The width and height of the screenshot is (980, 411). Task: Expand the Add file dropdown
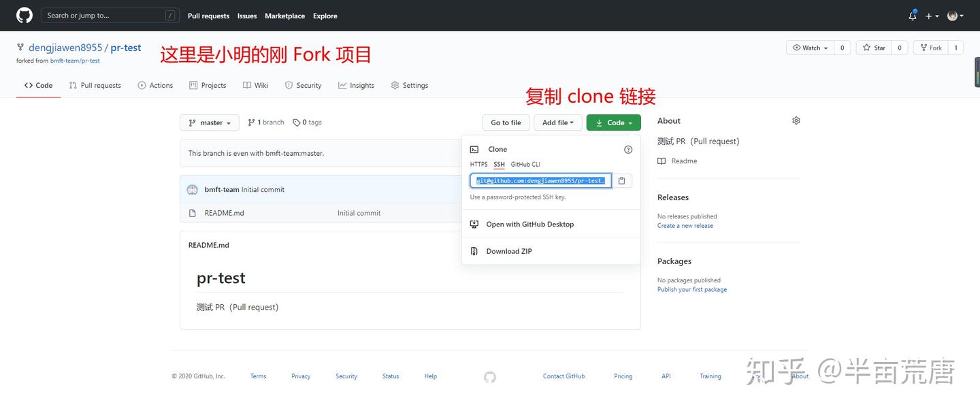pos(558,122)
